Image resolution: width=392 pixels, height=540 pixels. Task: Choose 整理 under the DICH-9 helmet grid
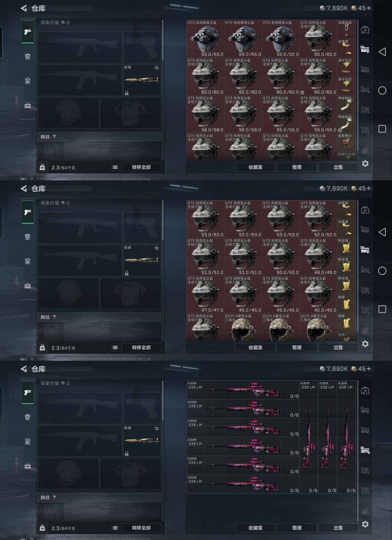297,347
